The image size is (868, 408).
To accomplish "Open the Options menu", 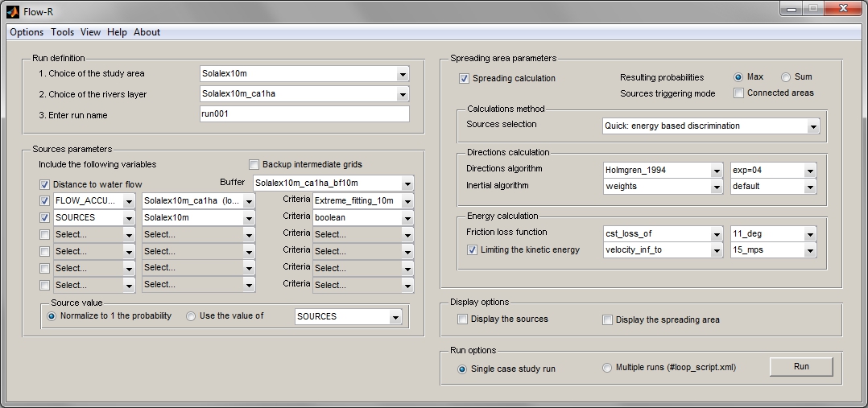I will click(27, 32).
